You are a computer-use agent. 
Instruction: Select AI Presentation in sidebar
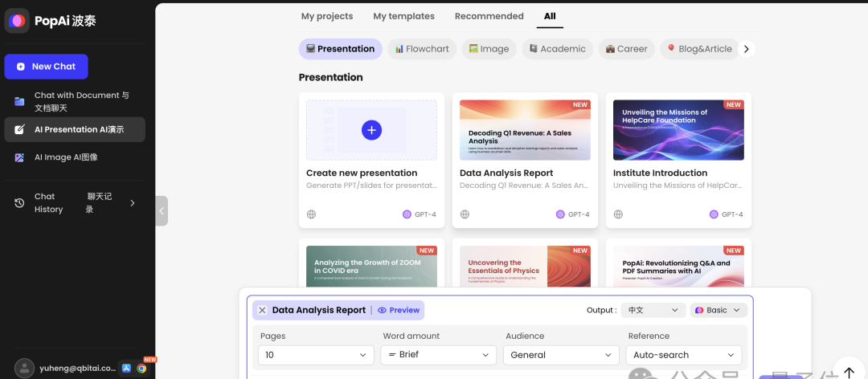pos(75,129)
